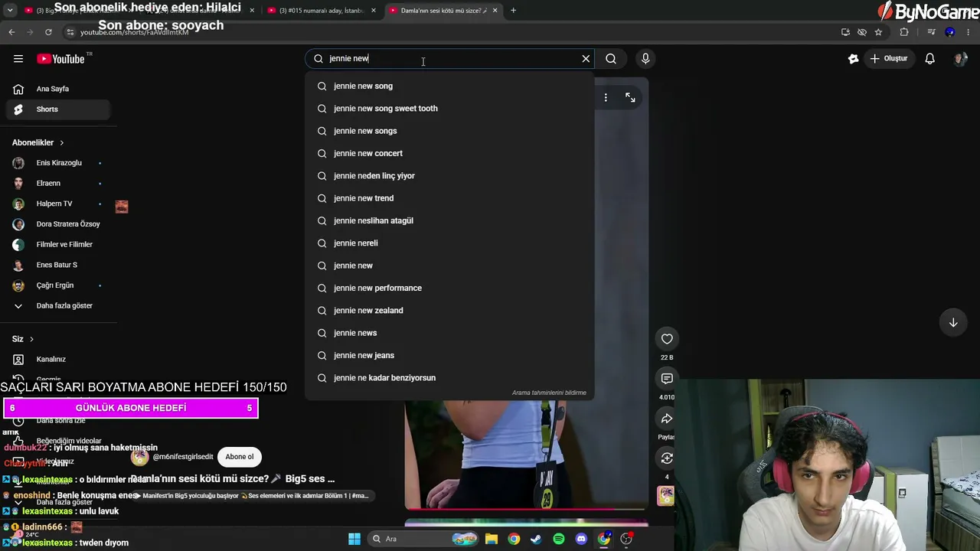980x551 pixels.
Task: Open Shorts in the sidebar
Action: tap(60, 109)
